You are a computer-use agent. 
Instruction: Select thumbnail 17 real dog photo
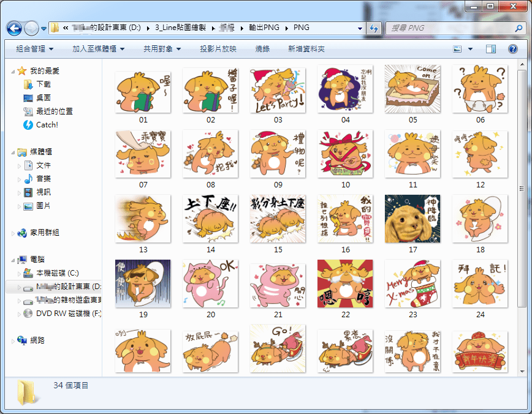click(x=412, y=219)
